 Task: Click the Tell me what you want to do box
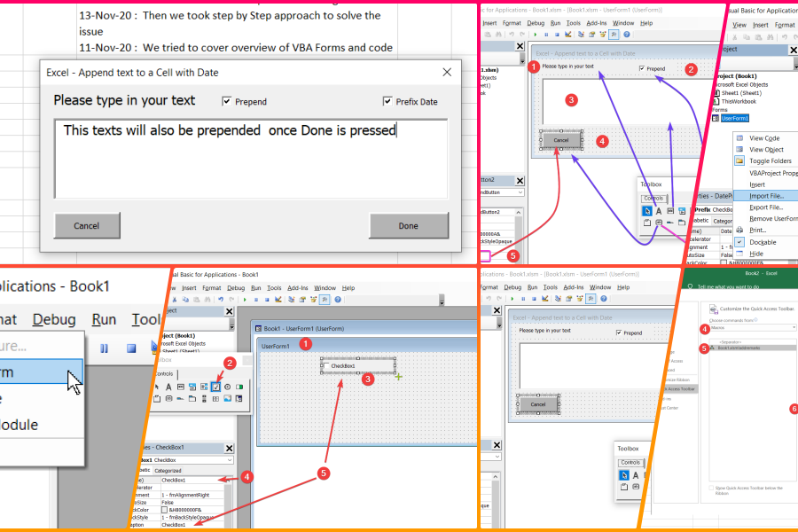pyautogui.click(x=728, y=286)
